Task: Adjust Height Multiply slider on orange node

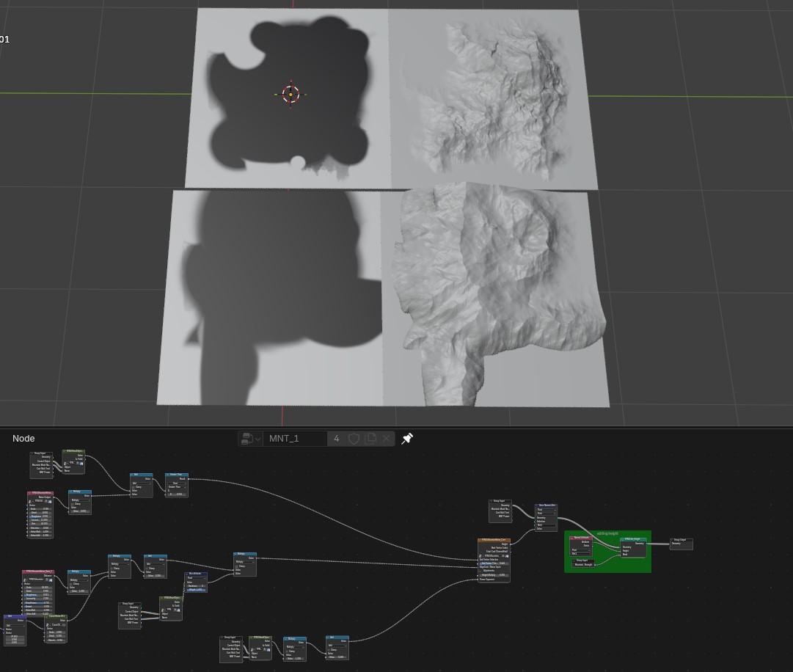Action: coord(493,575)
